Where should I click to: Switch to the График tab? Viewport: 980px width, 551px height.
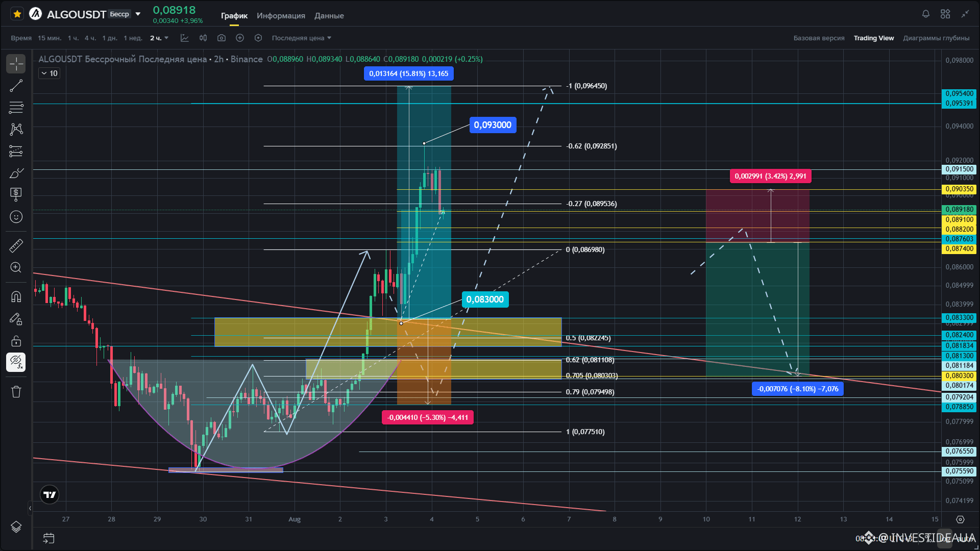click(234, 16)
